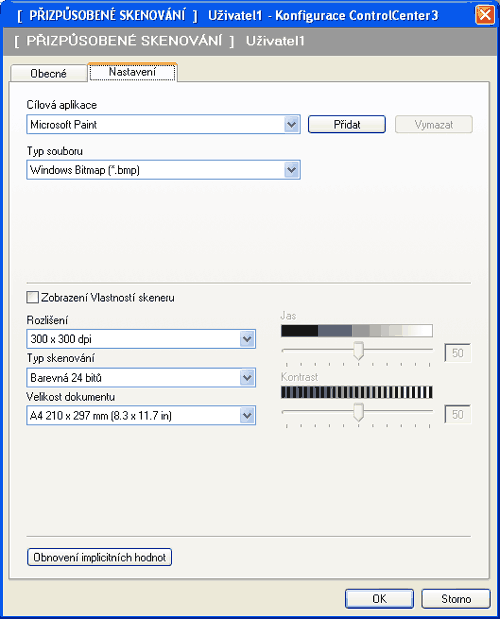Open the Rozlišení dropdown arrow

(x=247, y=339)
